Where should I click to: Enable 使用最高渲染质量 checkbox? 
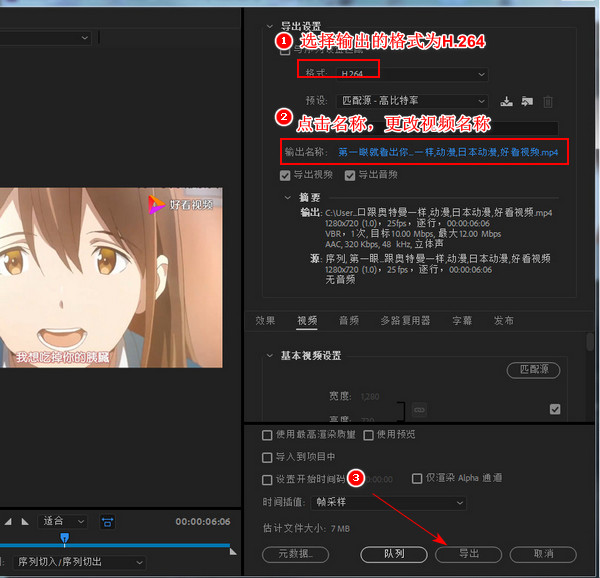point(267,435)
